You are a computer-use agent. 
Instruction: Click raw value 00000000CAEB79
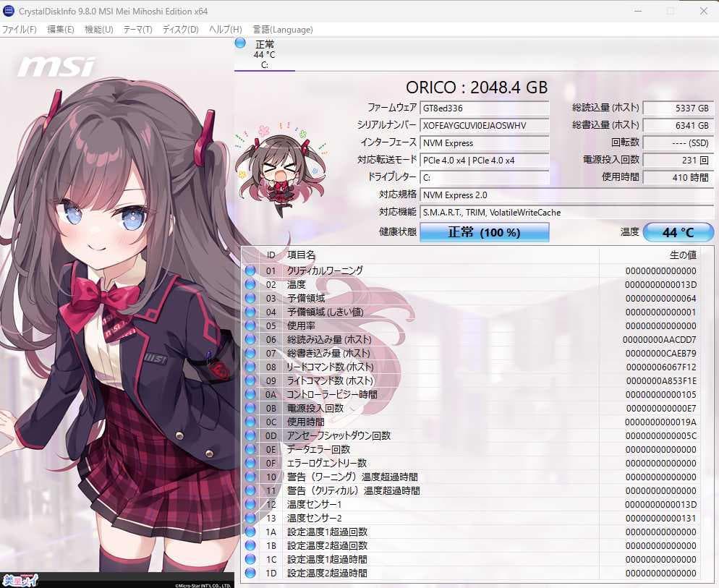coord(660,354)
